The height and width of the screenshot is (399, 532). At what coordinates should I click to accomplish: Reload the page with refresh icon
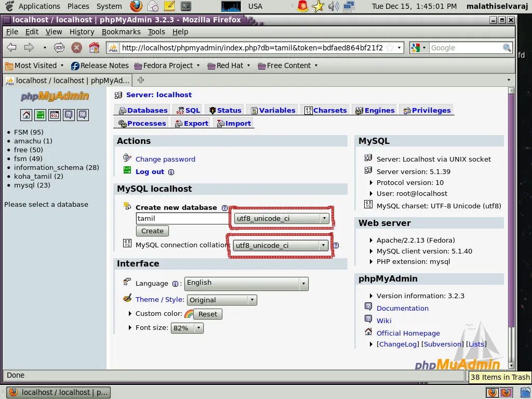[59, 47]
